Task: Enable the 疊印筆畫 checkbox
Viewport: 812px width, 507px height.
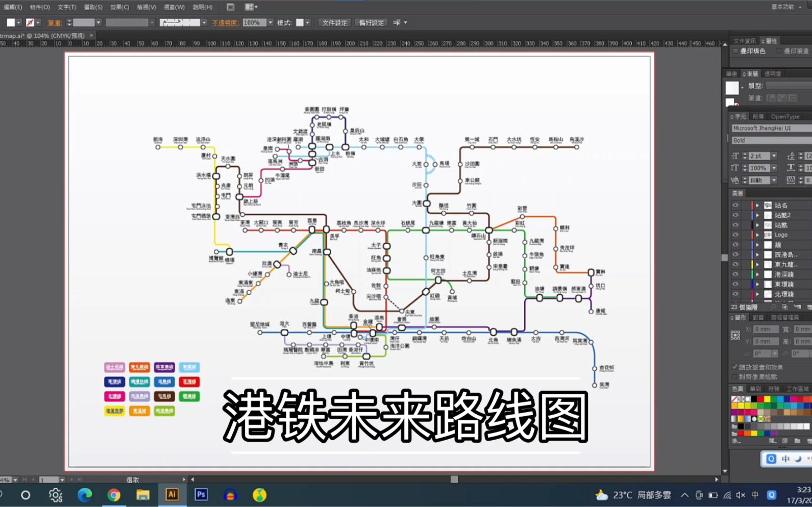Action: point(779,51)
